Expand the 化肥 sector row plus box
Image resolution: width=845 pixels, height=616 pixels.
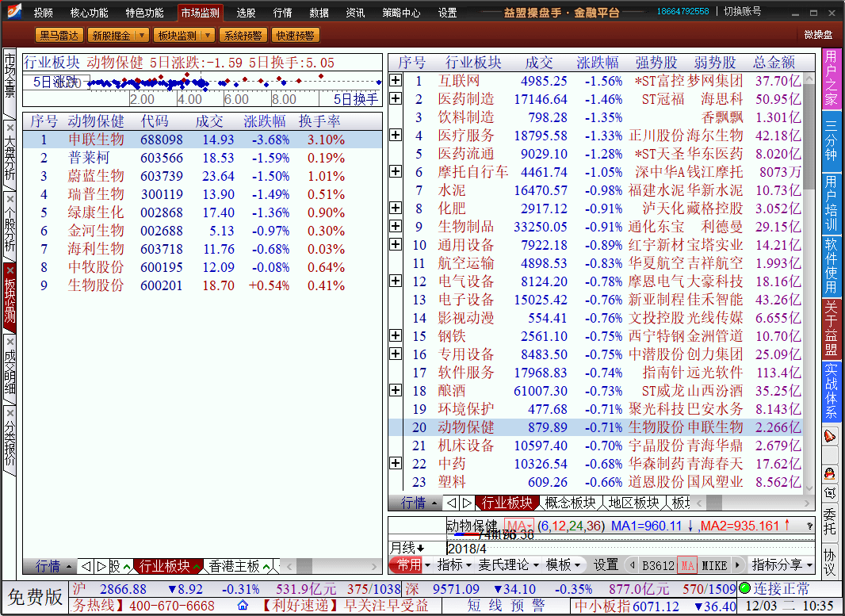coord(396,208)
